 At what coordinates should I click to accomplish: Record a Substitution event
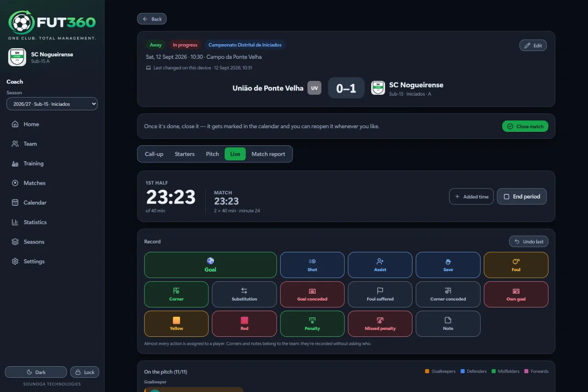click(244, 294)
